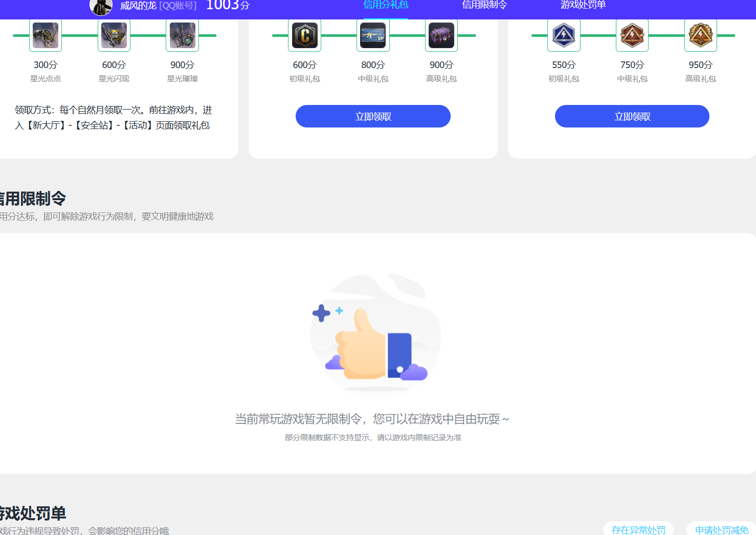The width and height of the screenshot is (756, 535).
Task: Click the 星光璀璨 label
Action: (182, 79)
